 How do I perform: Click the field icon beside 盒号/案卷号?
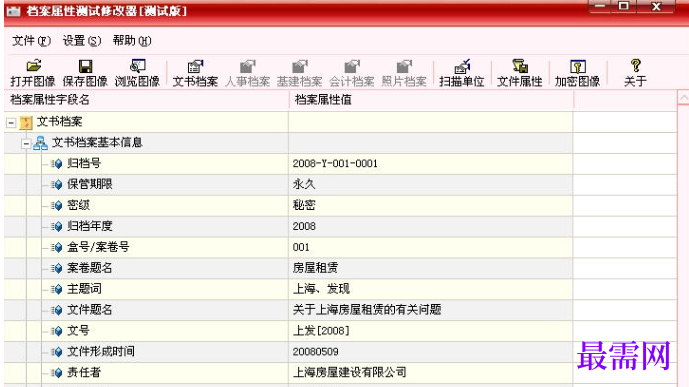pyautogui.click(x=56, y=247)
